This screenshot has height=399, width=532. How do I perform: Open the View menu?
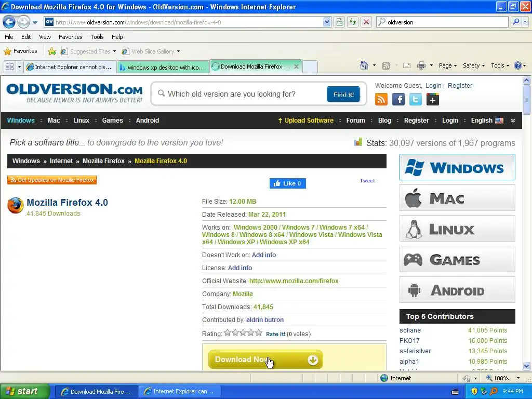pos(45,37)
